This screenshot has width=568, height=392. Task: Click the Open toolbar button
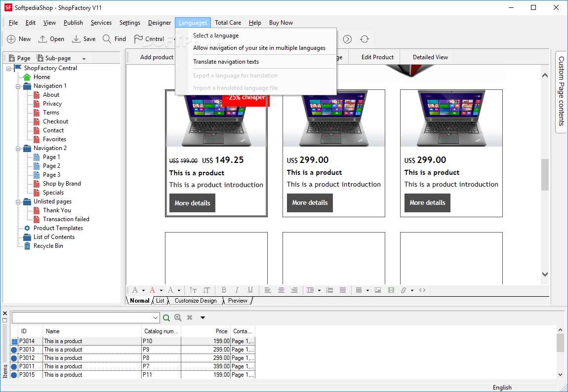click(51, 39)
